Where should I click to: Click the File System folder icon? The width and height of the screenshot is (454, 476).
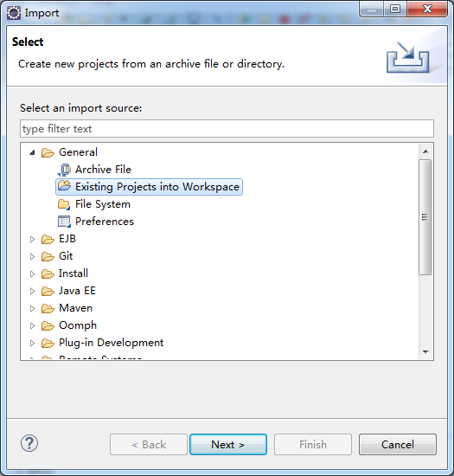(64, 204)
